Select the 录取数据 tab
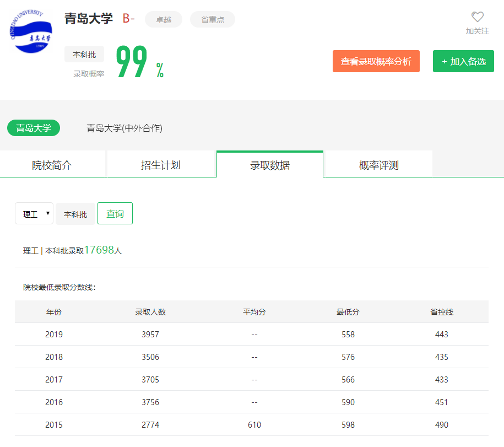The width and height of the screenshot is (504, 447). (x=270, y=165)
